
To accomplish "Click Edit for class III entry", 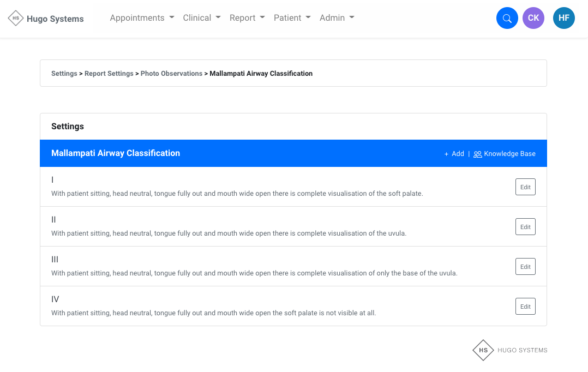I will click(525, 266).
